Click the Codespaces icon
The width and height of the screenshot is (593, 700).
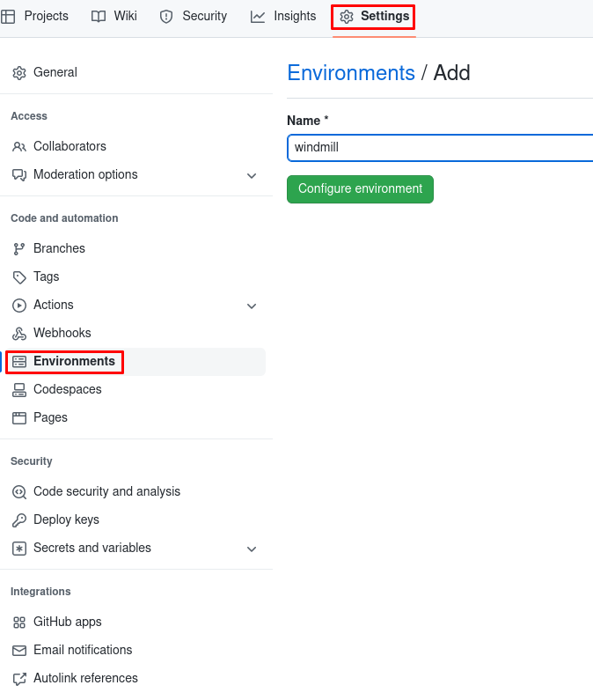19,390
